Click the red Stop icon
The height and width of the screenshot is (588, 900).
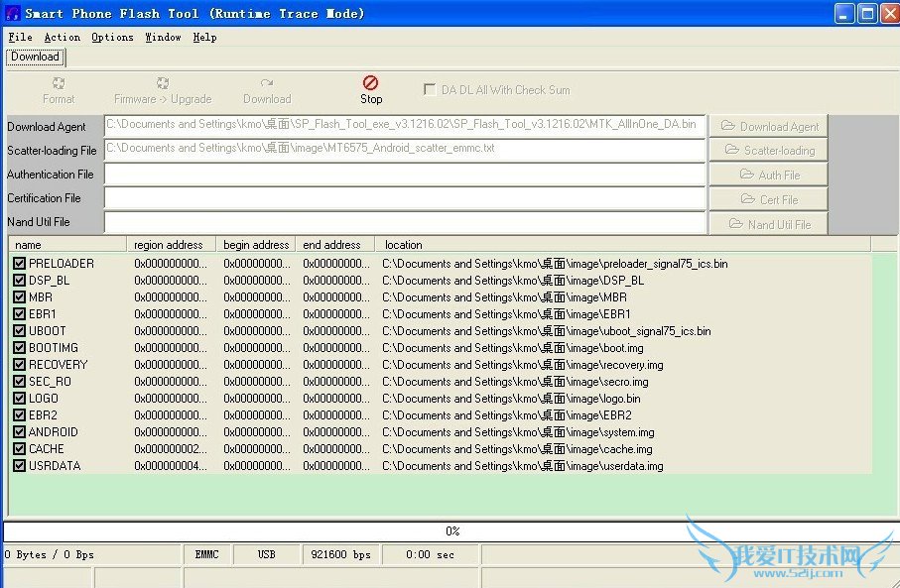tap(370, 83)
